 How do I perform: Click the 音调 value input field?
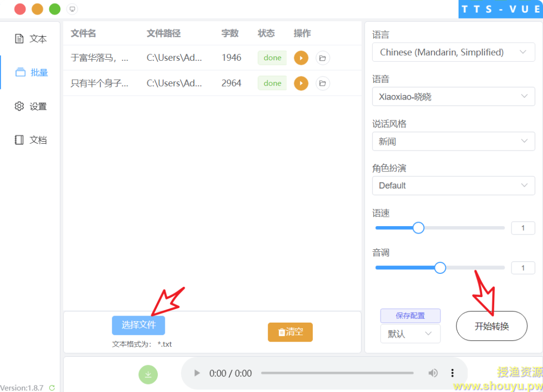(523, 268)
